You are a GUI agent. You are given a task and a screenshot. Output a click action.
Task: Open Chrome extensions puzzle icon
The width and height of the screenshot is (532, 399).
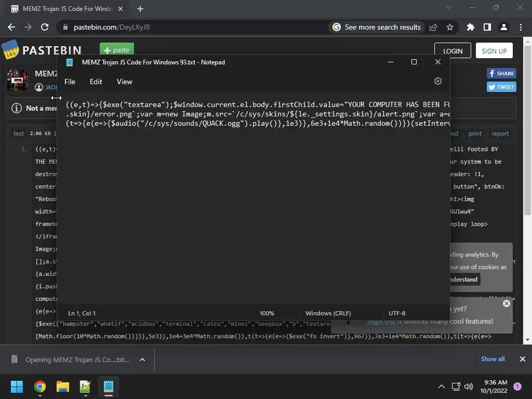[x=470, y=27]
